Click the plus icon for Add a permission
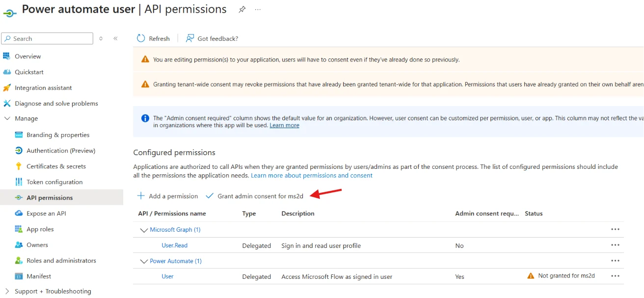Image resolution: width=644 pixels, height=298 pixels. pos(141,196)
